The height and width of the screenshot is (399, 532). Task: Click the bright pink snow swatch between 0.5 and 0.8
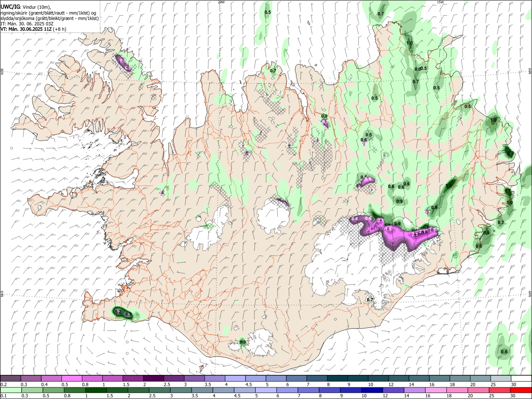71,379
